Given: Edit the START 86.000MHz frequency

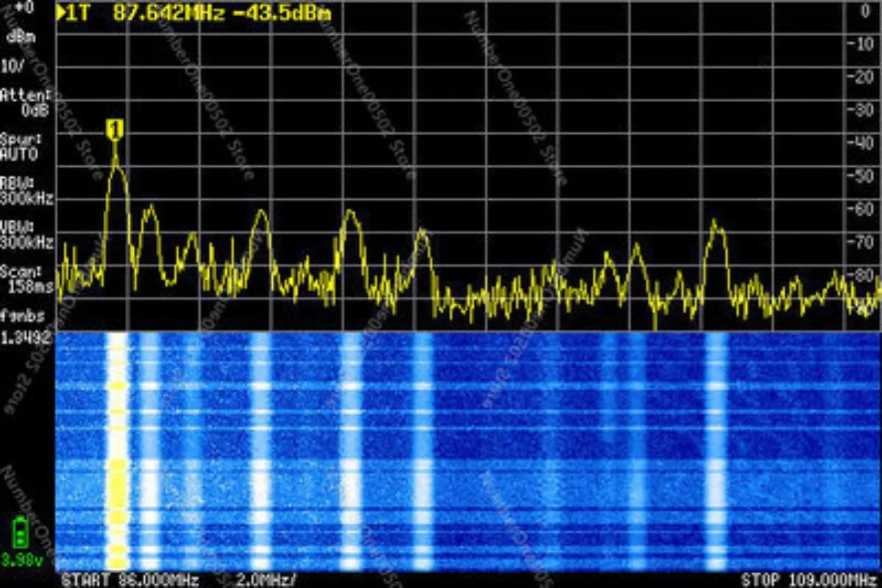Looking at the screenshot, I should pos(130,580).
